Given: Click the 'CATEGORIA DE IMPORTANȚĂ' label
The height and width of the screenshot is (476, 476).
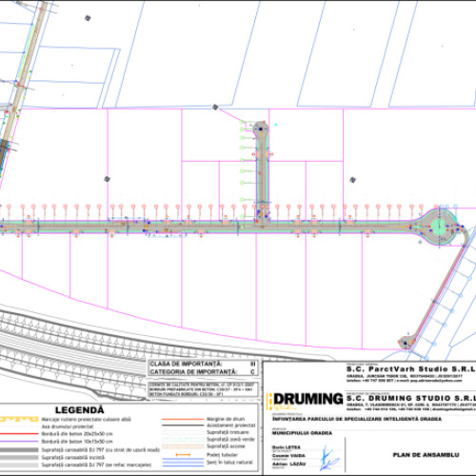Looking at the screenshot, I should click(x=193, y=371).
